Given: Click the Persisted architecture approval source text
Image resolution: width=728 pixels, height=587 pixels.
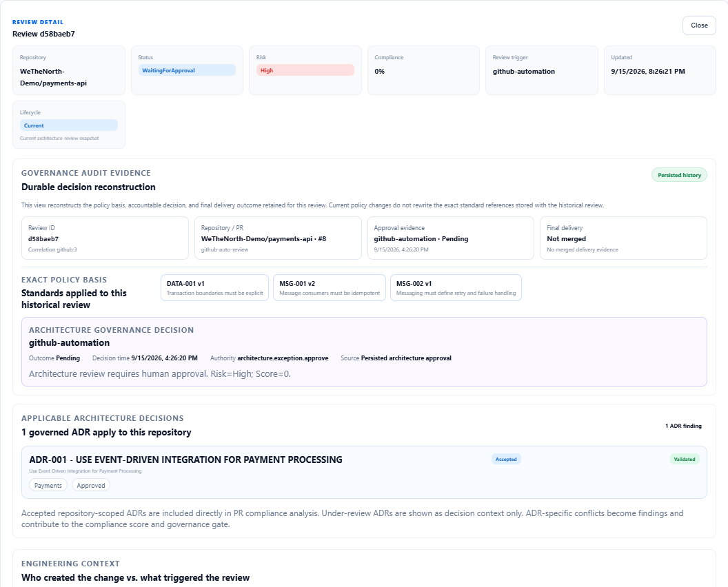Looking at the screenshot, I should (406, 358).
